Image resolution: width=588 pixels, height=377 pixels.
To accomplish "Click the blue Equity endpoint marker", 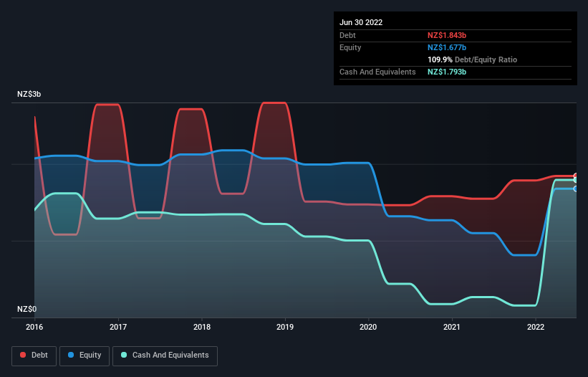I will pyautogui.click(x=576, y=188).
